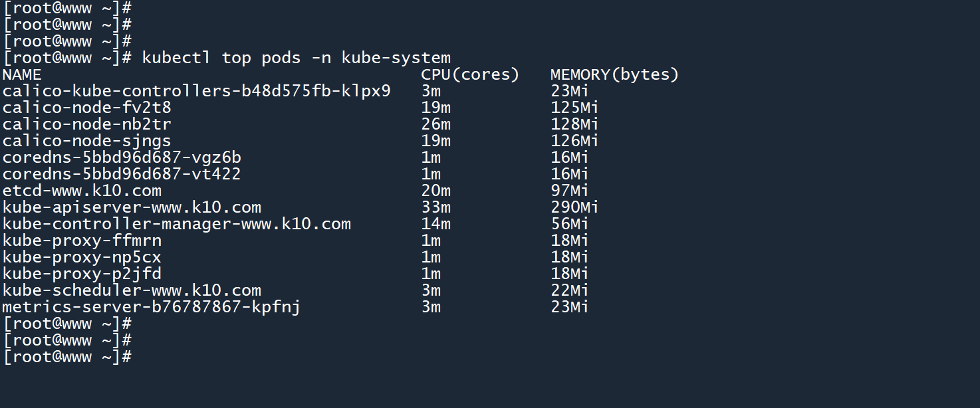Click the calico-node-fv2t8 pod name
980x408 pixels.
pos(87,108)
